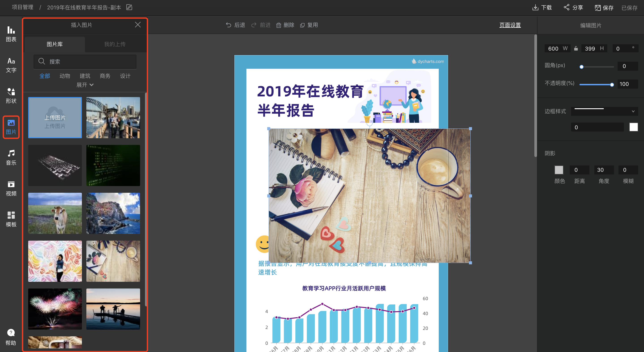Filter images by 设计
The image size is (644, 352).
[125, 76]
